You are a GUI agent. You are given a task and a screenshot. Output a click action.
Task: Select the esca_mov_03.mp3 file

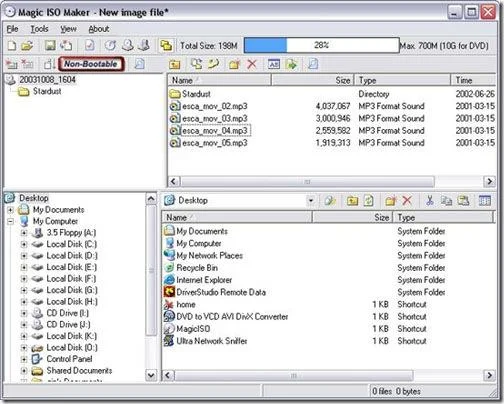point(215,118)
